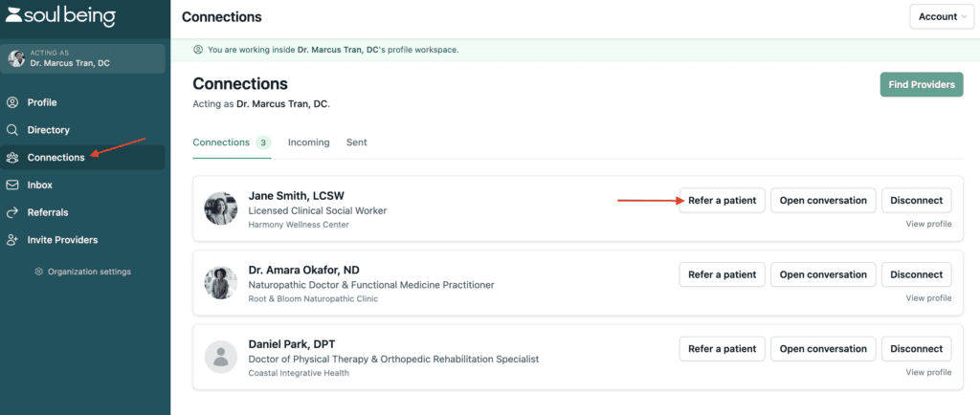Open the Acting As Dr. Marcus Tran switcher
This screenshot has width=980, height=415.
click(85, 58)
